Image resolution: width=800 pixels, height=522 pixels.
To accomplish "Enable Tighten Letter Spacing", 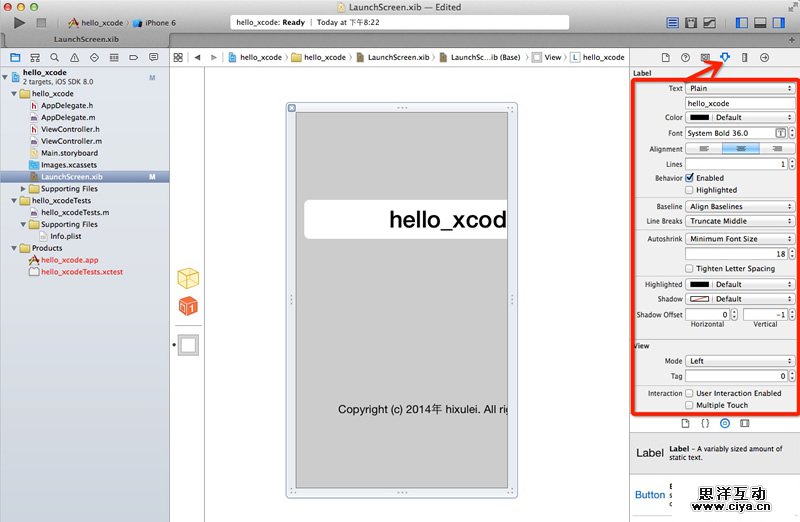I will pyautogui.click(x=690, y=268).
